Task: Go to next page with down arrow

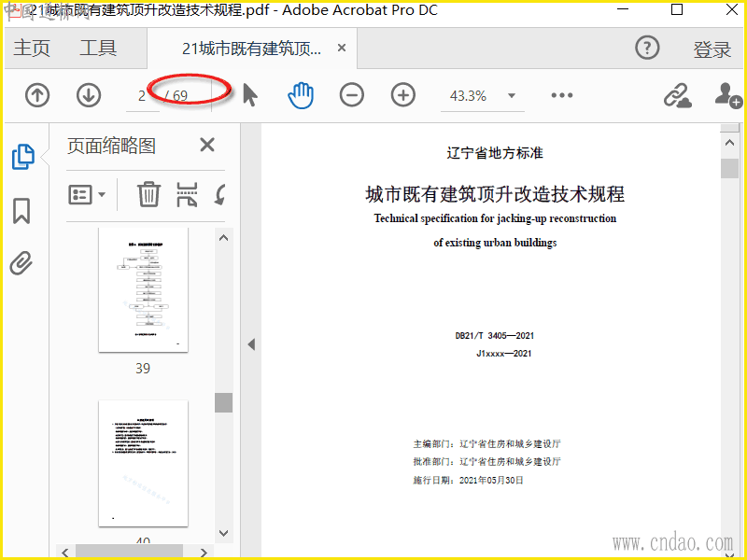Action: pos(89,95)
